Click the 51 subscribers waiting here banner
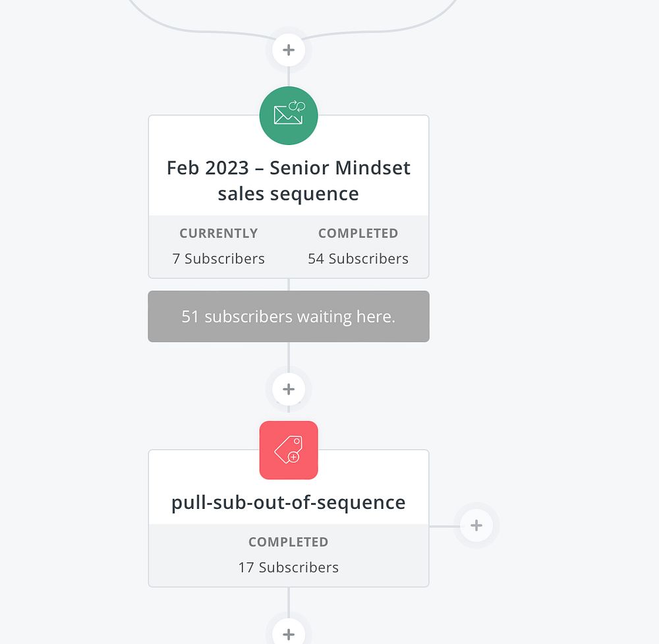 click(x=289, y=316)
